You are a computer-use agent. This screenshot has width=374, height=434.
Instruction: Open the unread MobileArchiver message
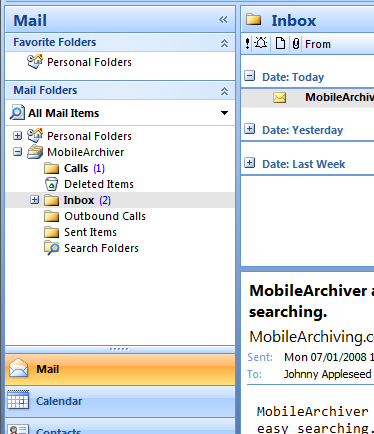(x=308, y=97)
